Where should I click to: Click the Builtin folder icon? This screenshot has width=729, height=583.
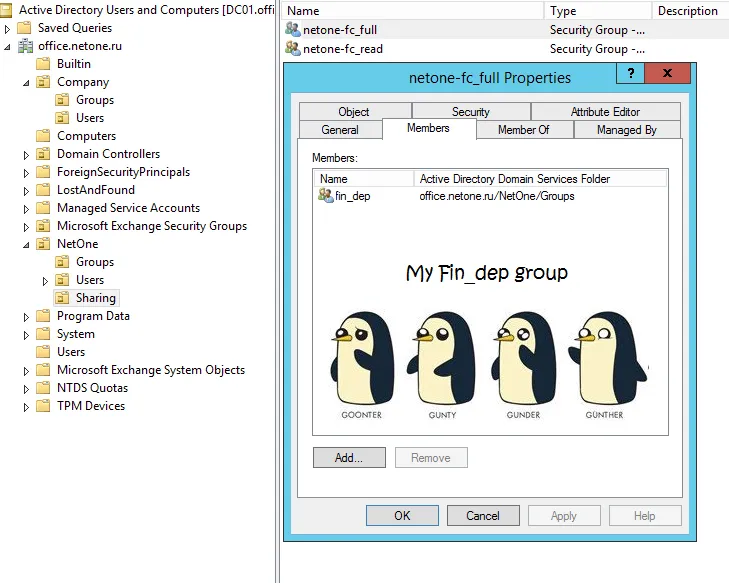[x=43, y=64]
